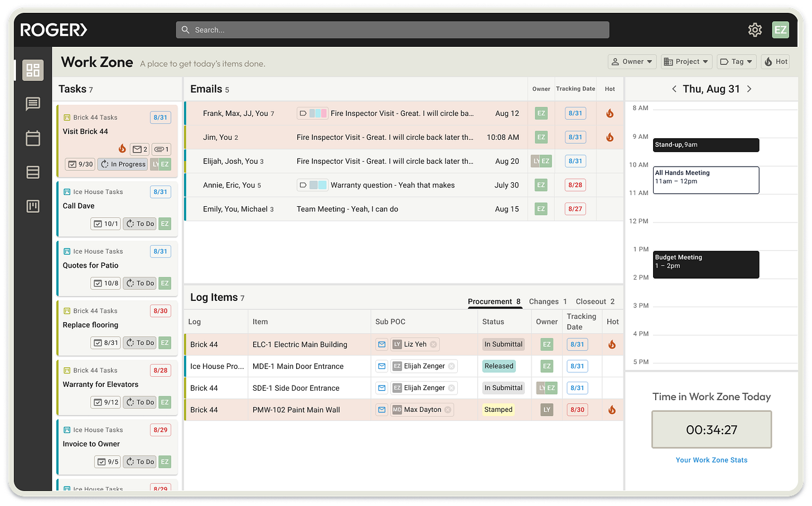The image size is (812, 506).
Task: Switch to Procurement tab
Action: pos(494,301)
